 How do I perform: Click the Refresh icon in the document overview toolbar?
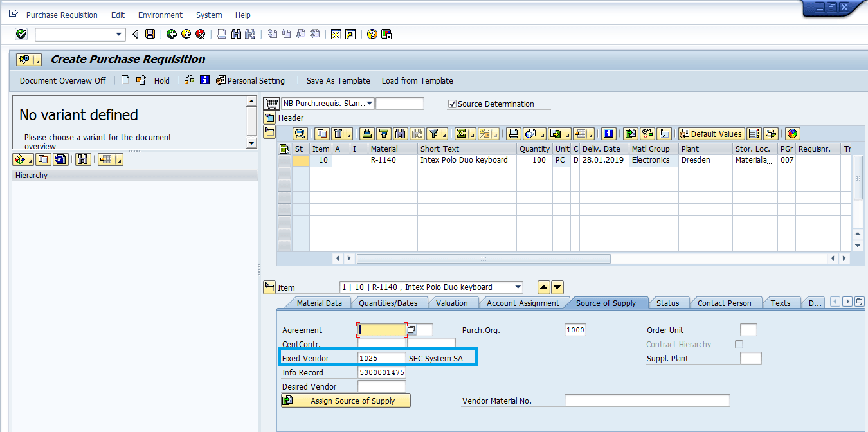(61, 159)
